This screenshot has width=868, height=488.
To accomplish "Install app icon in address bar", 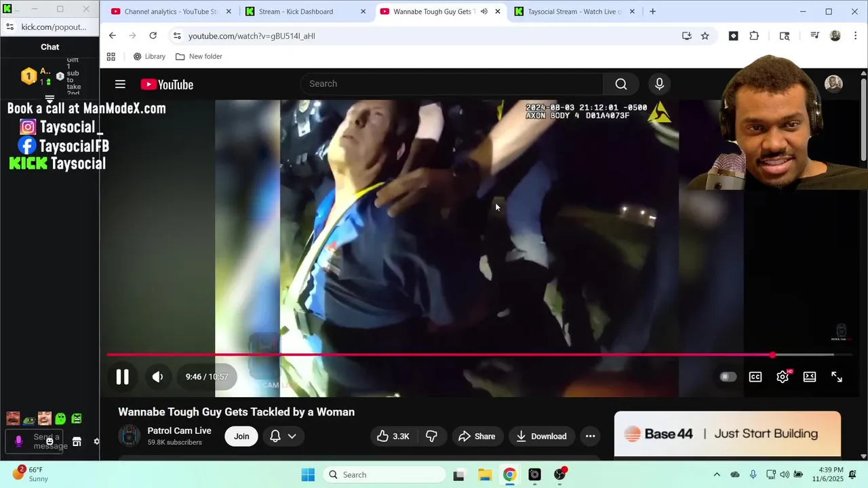I will coord(686,36).
